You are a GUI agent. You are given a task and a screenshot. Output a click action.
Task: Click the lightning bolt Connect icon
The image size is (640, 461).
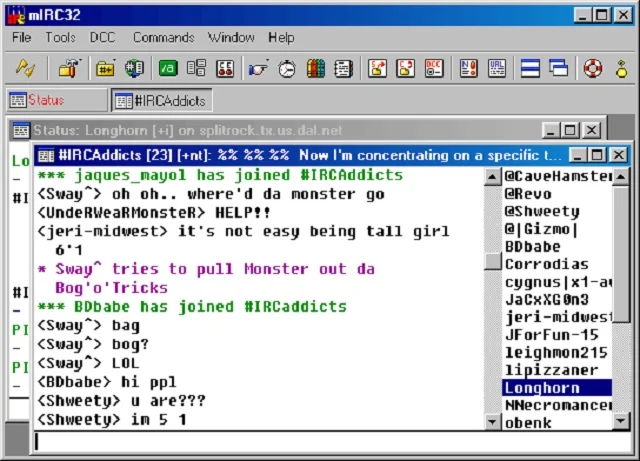click(x=25, y=69)
